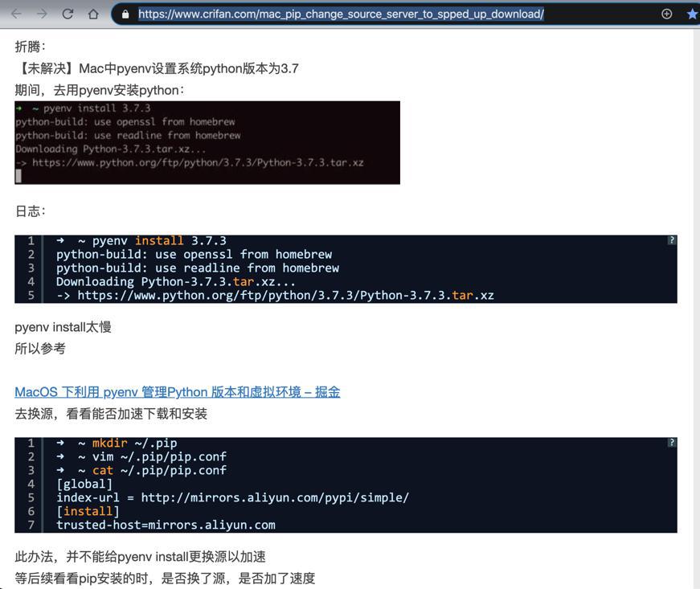Click text 此办法，并不能给pyenv install更换源以加速
The image size is (700, 589).
click(140, 557)
